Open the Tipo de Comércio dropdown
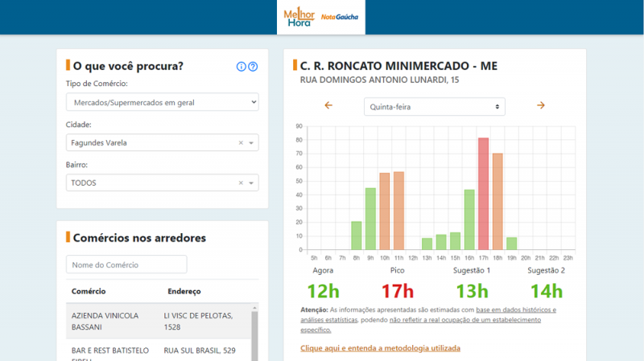The height and width of the screenshot is (361, 644). pyautogui.click(x=163, y=102)
